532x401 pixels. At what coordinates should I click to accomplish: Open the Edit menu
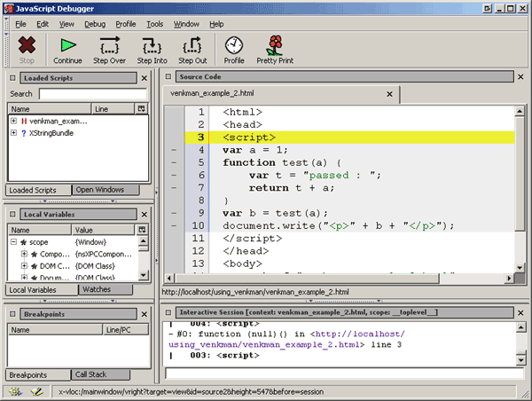coord(43,24)
